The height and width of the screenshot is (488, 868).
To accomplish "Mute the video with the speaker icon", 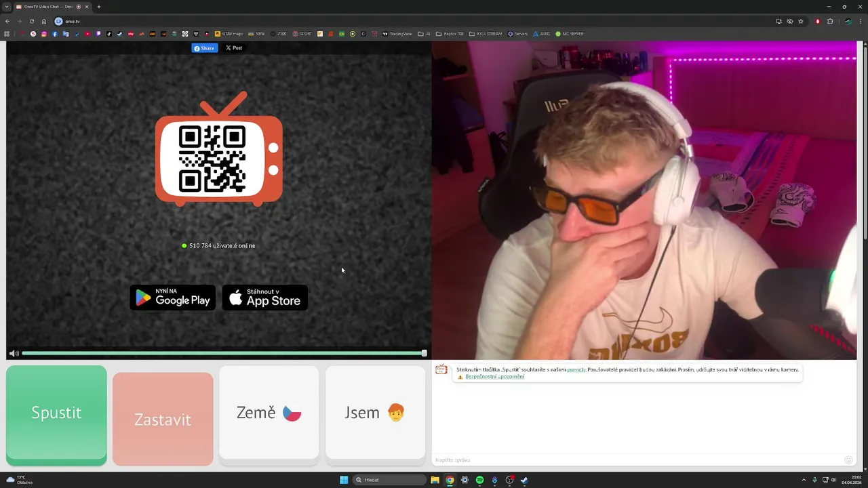I will tap(14, 353).
